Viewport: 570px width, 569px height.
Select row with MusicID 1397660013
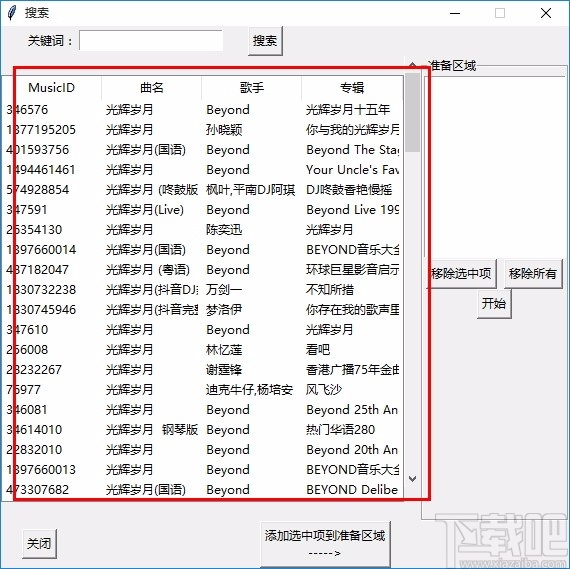[x=202, y=469]
